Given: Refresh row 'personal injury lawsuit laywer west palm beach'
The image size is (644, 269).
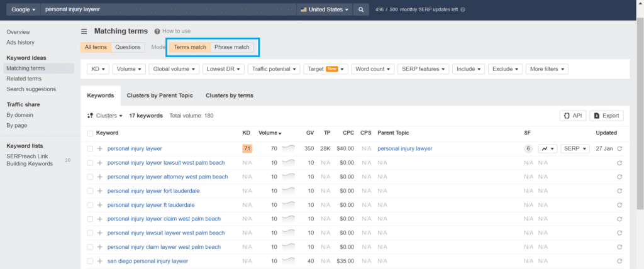Looking at the screenshot, I should 619,233.
